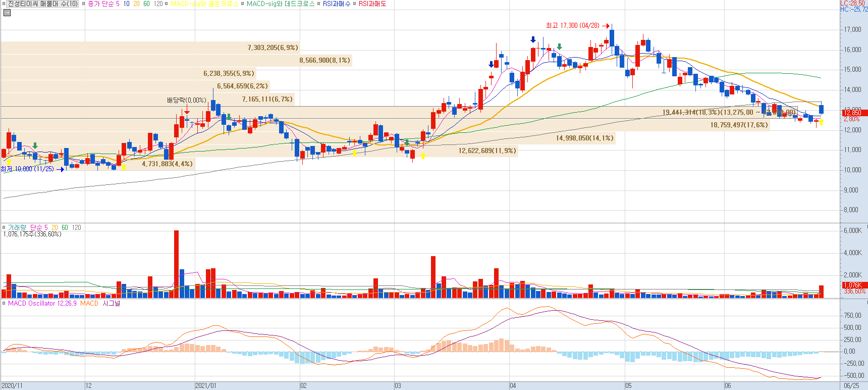Click the 2021/01 date axis label
This screenshot has width=868, height=390.
[206, 385]
